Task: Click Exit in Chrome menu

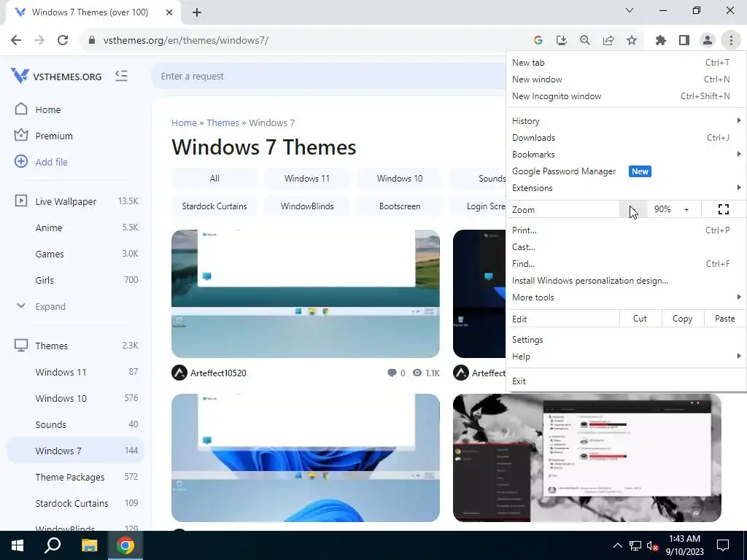Action: 626,381
